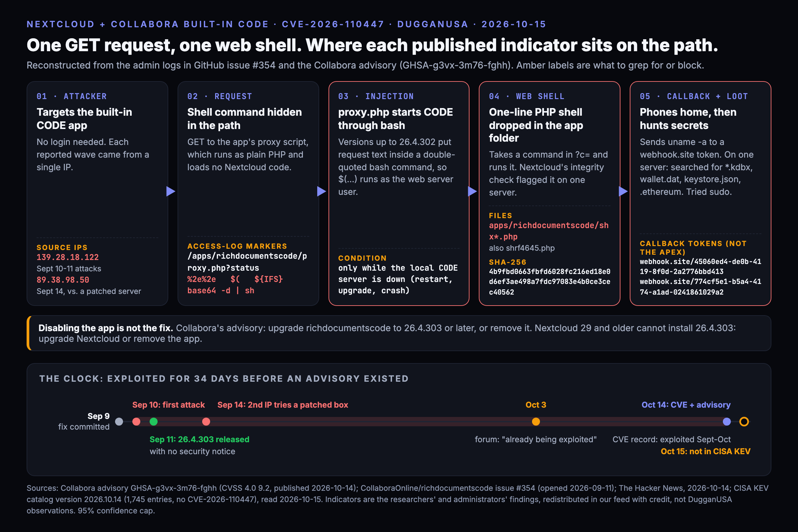Click the gray Sep 9 fix committed marker
This screenshot has width=798, height=532.
coord(119,422)
